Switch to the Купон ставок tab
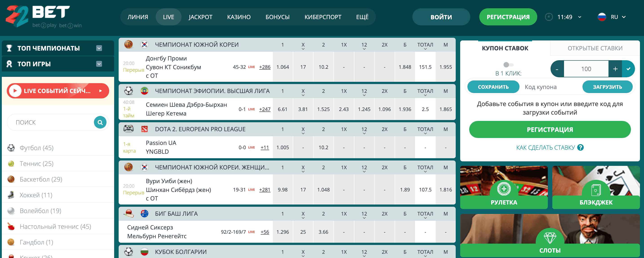Viewport: 644px width, 258px height. pos(505,48)
